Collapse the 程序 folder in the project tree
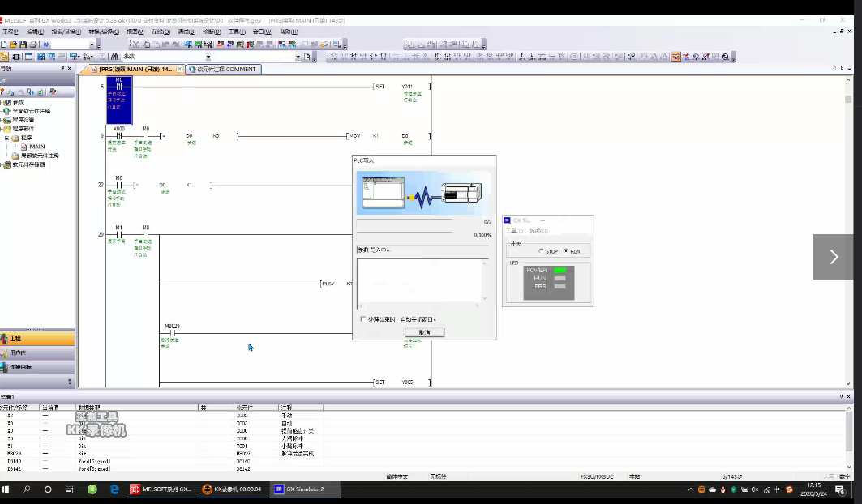The width and height of the screenshot is (862, 504). click(6, 138)
